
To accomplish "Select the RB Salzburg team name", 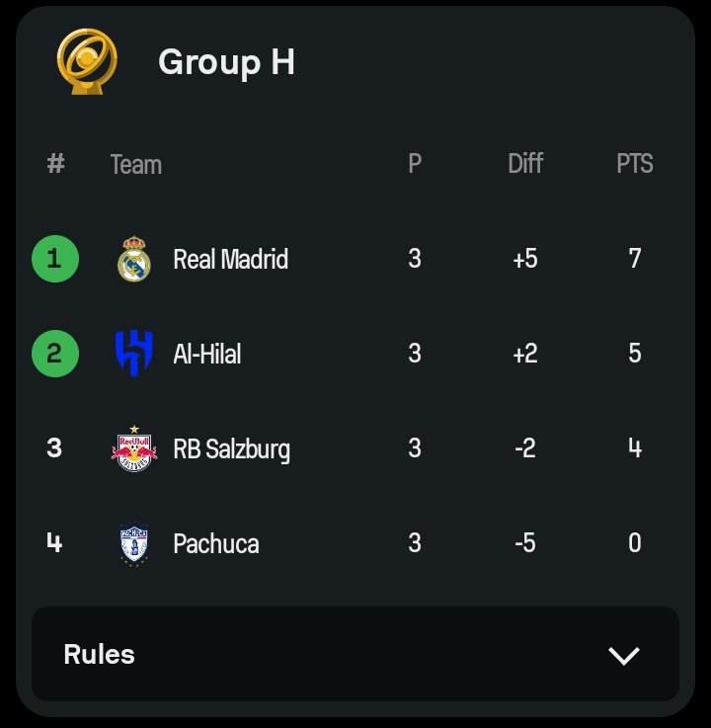I will (232, 449).
